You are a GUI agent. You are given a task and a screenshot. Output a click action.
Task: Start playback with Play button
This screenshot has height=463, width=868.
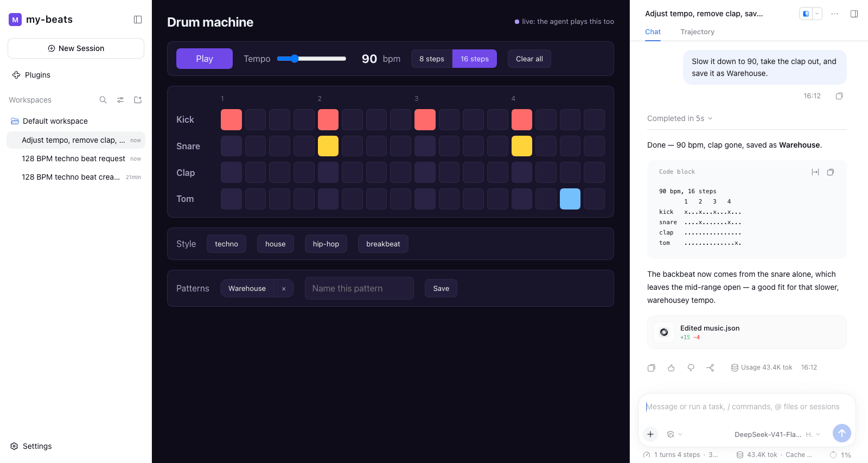pos(205,59)
